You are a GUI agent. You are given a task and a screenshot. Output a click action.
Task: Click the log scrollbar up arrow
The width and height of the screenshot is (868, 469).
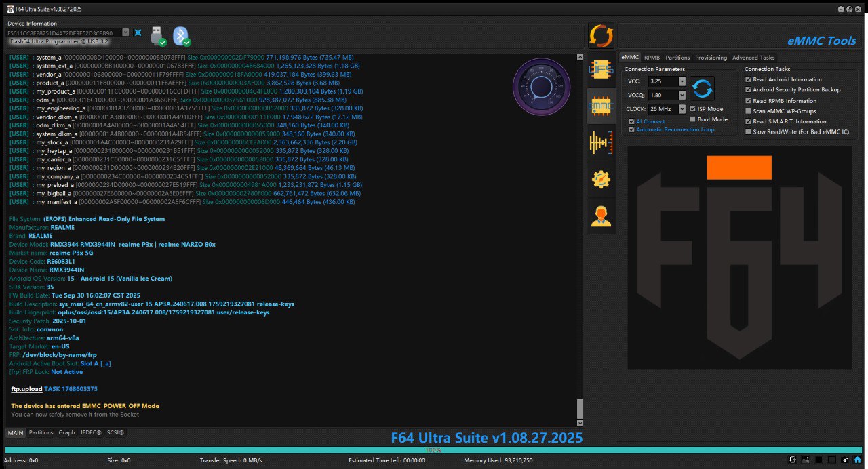pos(580,57)
